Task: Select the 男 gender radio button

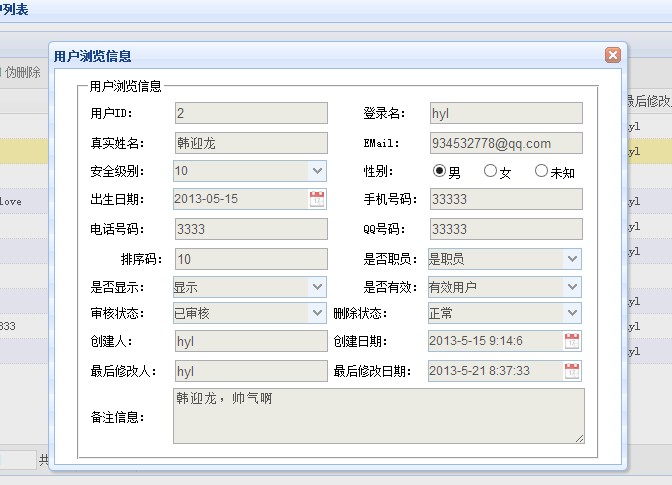Action: (x=439, y=171)
